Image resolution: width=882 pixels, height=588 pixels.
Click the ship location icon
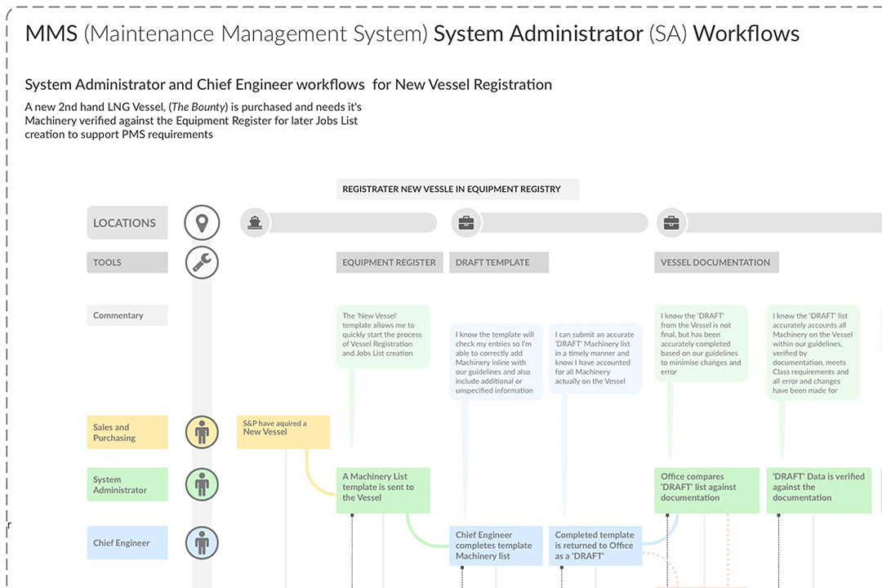pyautogui.click(x=256, y=222)
